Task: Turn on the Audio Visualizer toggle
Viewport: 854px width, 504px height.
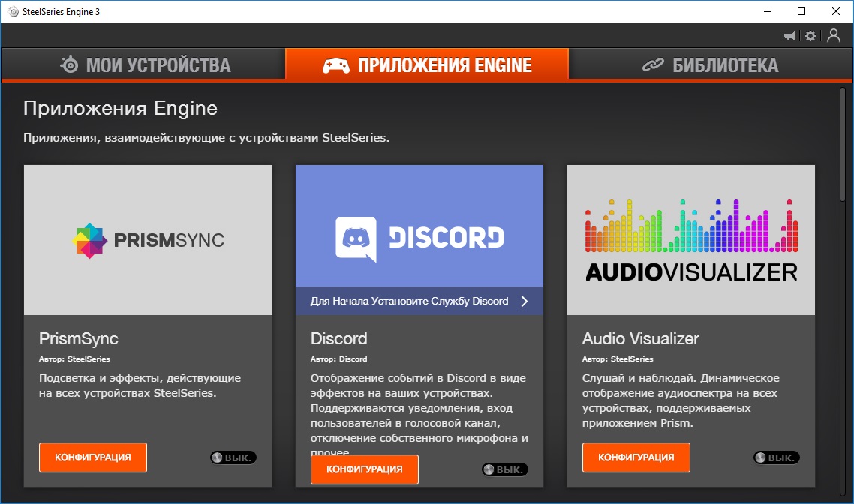Action: click(776, 457)
